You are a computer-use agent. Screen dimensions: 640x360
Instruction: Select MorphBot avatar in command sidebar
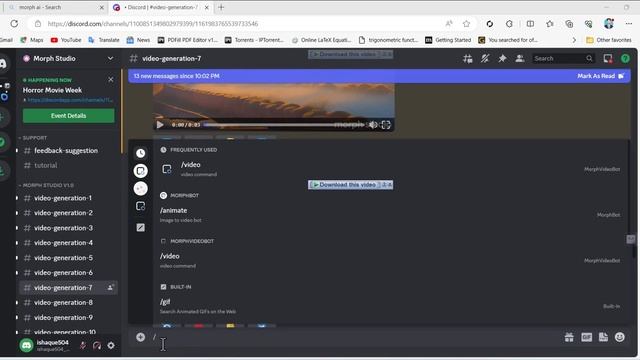(x=140, y=188)
